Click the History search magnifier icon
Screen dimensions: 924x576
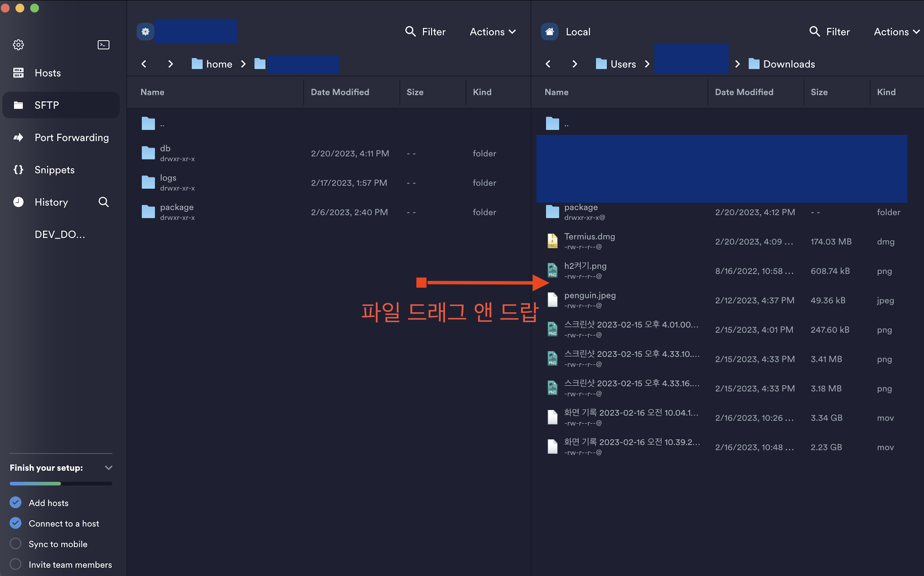click(104, 202)
